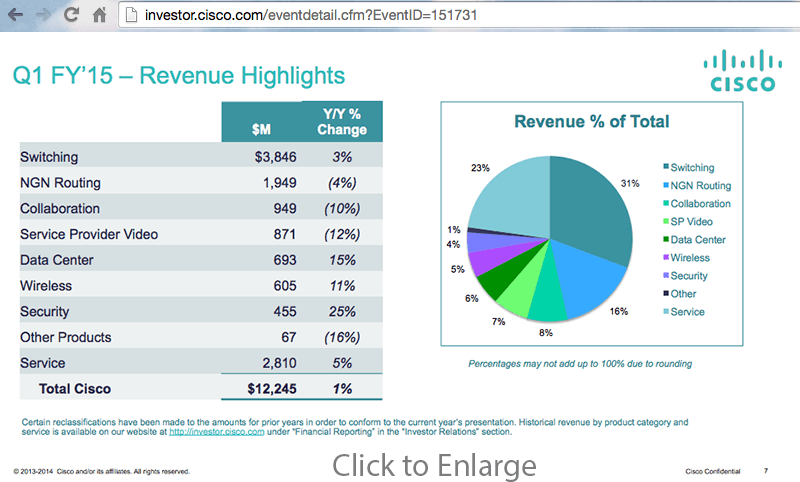Click the $M column header
The width and height of the screenshot is (800, 482).
pyautogui.click(x=261, y=129)
